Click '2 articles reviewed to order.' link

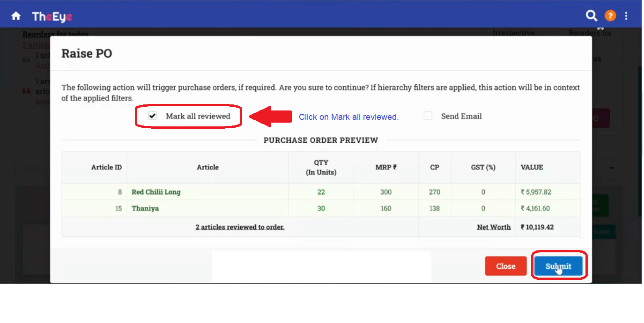point(240,227)
